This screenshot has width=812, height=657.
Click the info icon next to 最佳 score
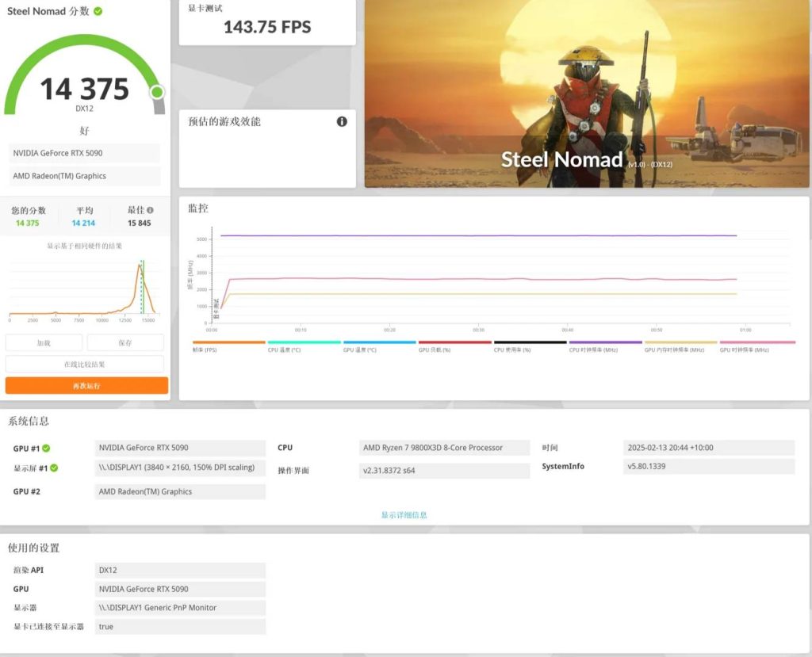pos(151,211)
